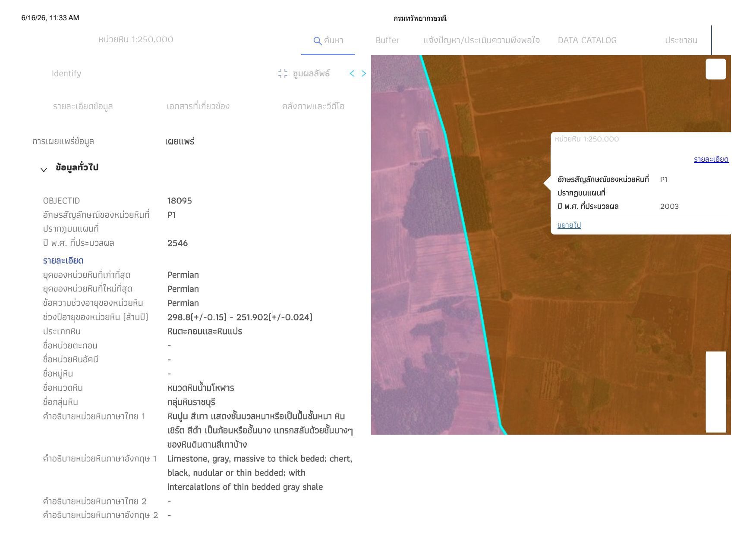Click the white vertical control on the map
The width and height of the screenshot is (756, 539).
pos(716,392)
